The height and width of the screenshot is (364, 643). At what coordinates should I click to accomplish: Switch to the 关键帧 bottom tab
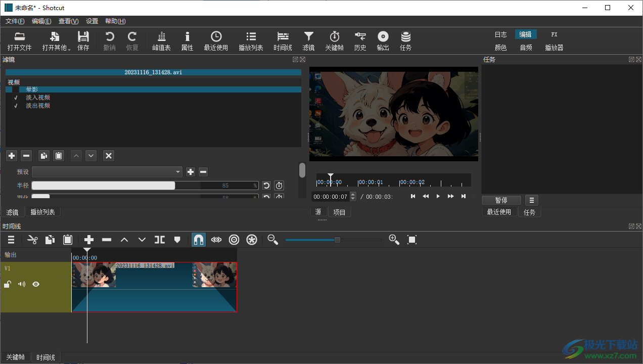[x=15, y=357]
